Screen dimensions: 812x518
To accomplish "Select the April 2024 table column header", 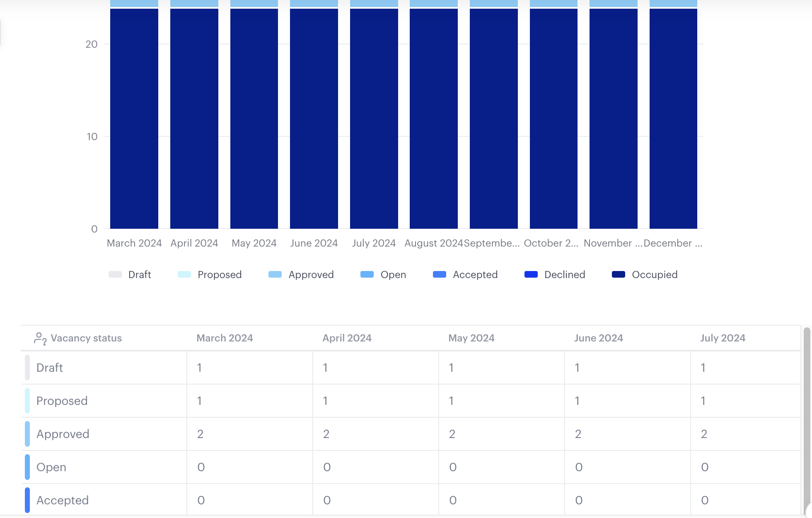I will coord(347,338).
